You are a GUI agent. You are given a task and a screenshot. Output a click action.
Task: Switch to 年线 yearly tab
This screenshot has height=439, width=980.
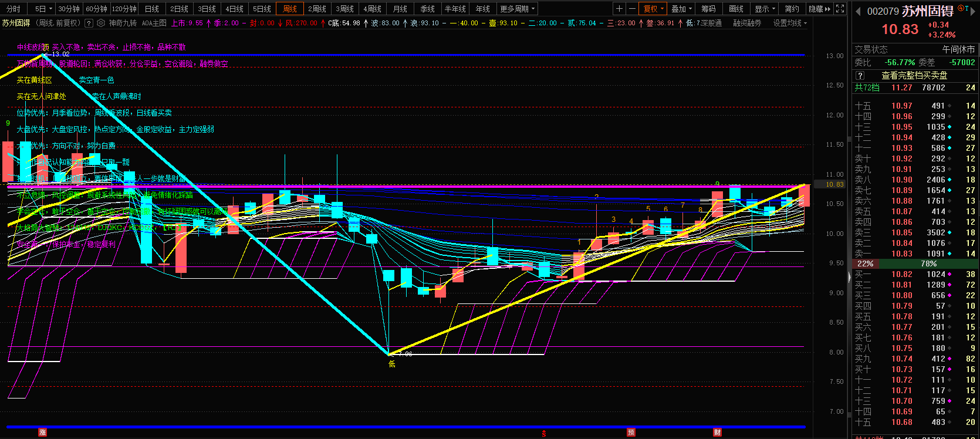(x=482, y=9)
